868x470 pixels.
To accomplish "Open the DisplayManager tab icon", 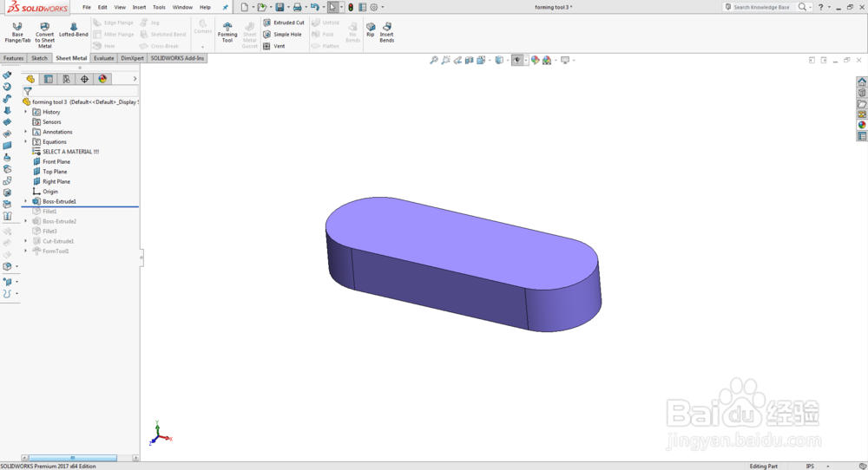I will pos(102,79).
